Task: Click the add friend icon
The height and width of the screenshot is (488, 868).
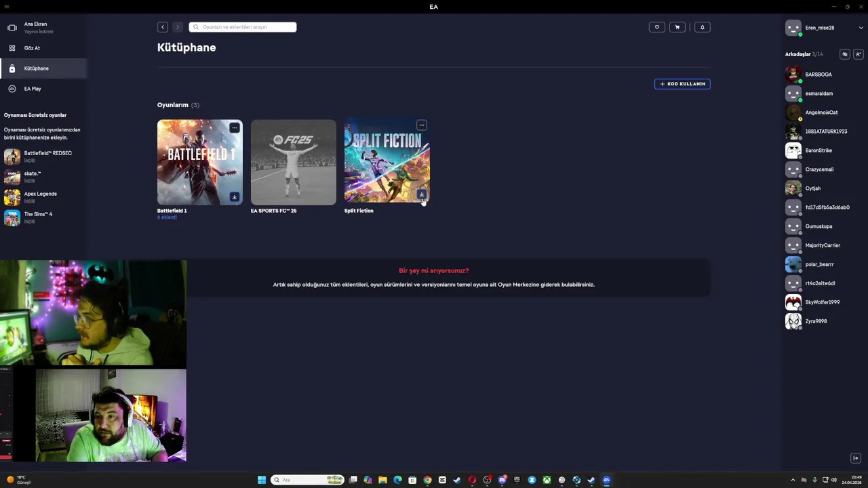Action: click(858, 54)
